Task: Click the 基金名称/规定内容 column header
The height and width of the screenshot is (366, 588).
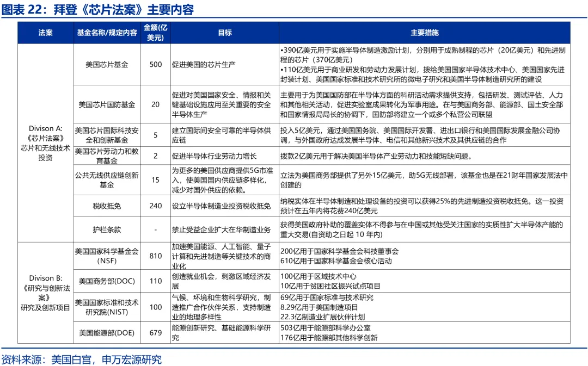Action: [107, 33]
